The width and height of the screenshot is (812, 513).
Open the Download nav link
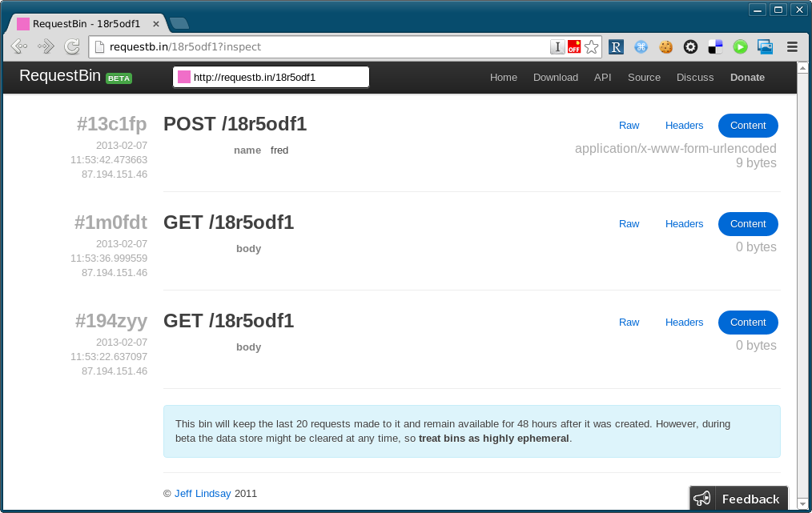click(x=556, y=77)
